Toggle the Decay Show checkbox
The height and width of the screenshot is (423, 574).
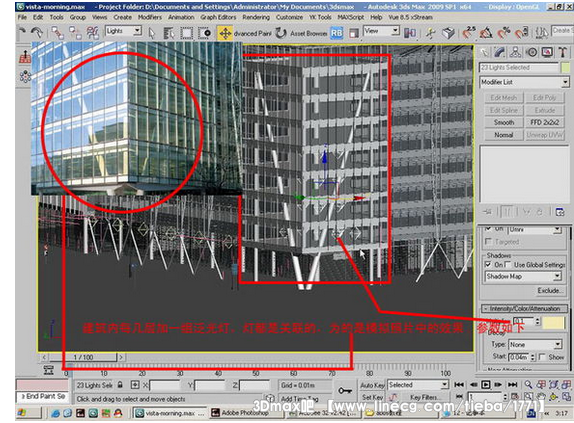542,357
